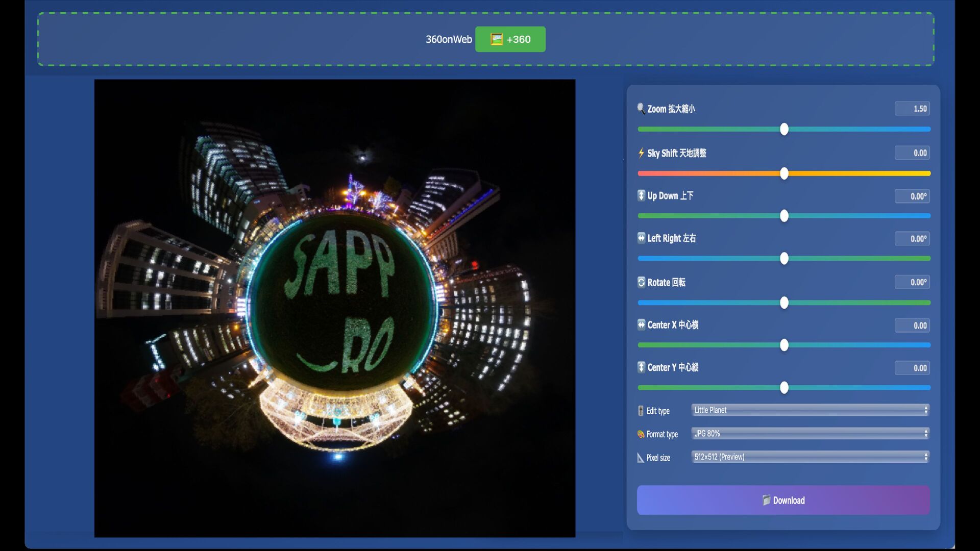Viewport: 980px width, 551px height.
Task: Click the Left Right 左右 label
Action: pos(671,238)
